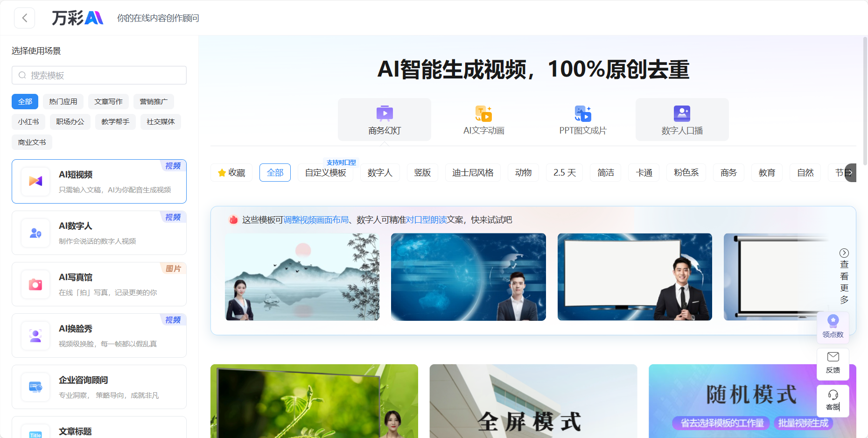Open the 调整视频画面布局 link
This screenshot has width=868, height=438.
coord(316,220)
